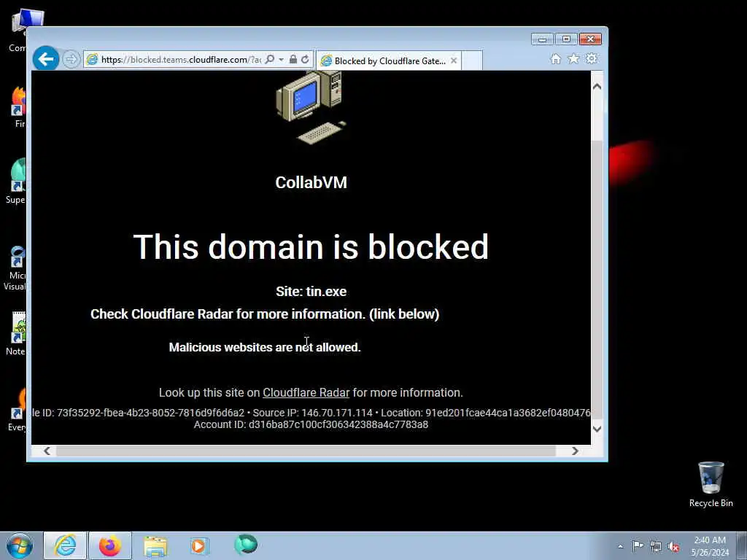This screenshot has height=560, width=747.
Task: Click the horizontal scrollbar left arrow
Action: tap(47, 451)
